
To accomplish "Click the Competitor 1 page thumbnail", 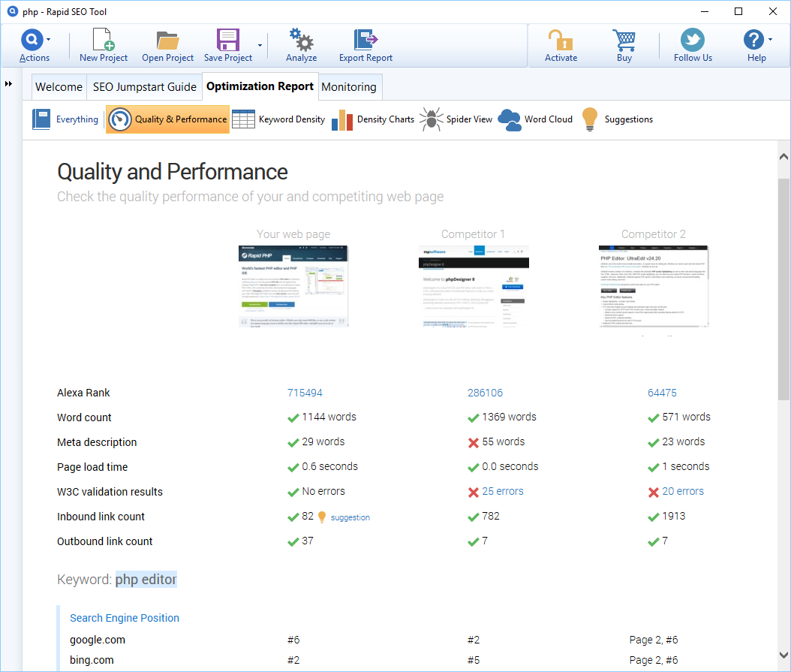I will tap(474, 286).
